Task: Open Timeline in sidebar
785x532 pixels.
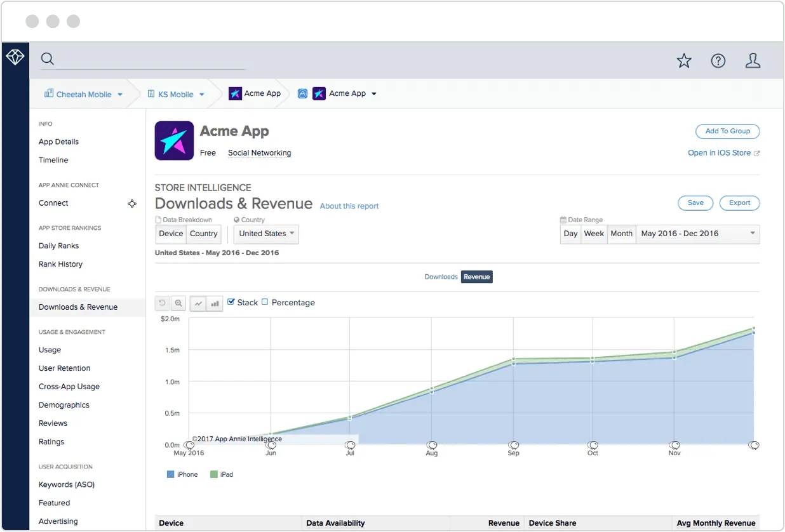Action: coord(53,161)
